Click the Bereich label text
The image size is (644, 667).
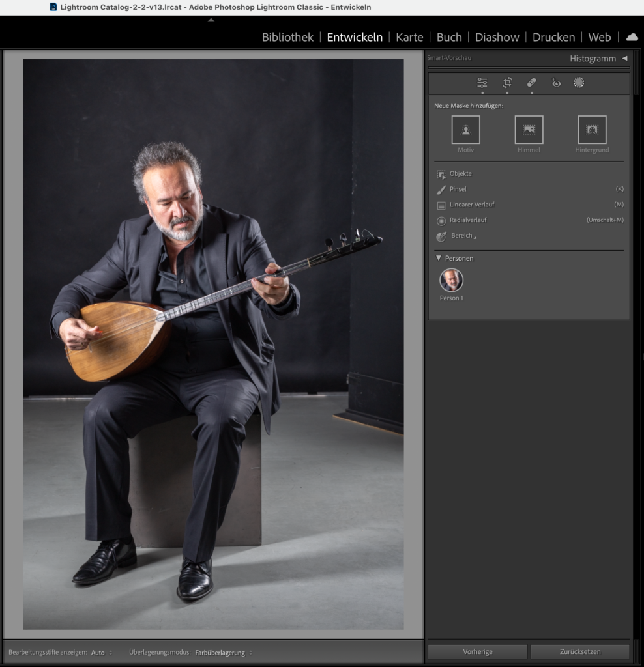coord(462,236)
